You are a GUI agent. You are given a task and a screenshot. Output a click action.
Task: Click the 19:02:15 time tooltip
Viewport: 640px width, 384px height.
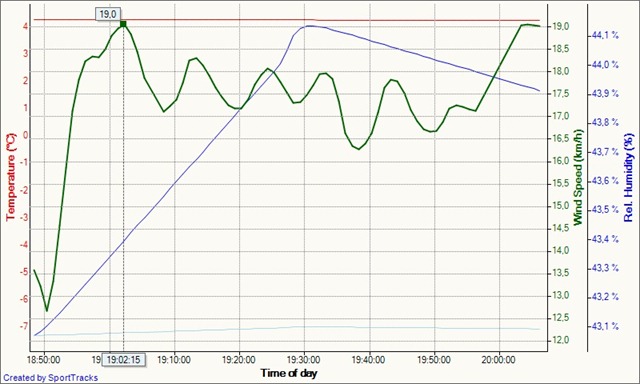123,360
